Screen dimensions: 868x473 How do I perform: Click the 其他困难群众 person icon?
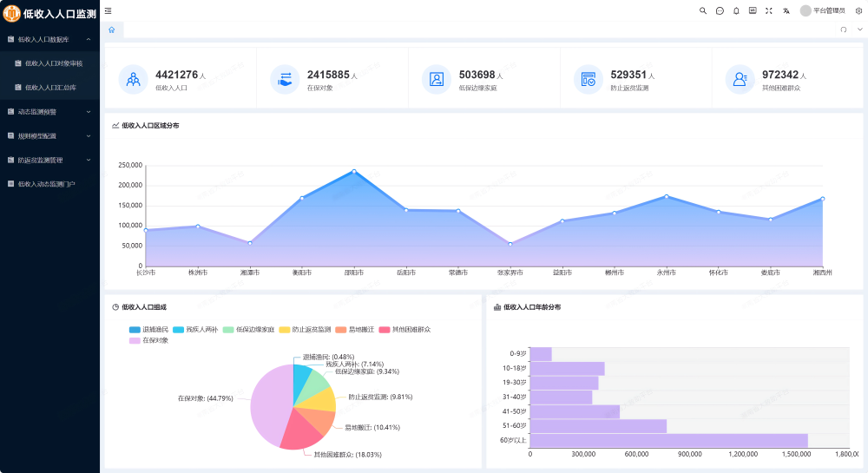point(740,80)
